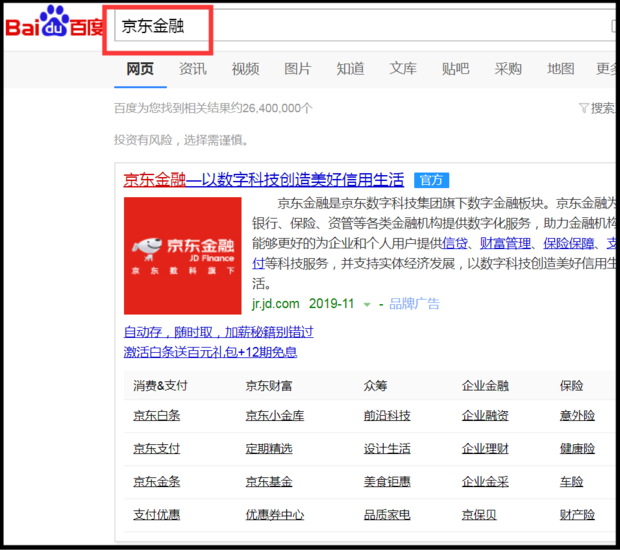Click the 众筹 column header
This screenshot has width=620, height=550.
point(375,386)
